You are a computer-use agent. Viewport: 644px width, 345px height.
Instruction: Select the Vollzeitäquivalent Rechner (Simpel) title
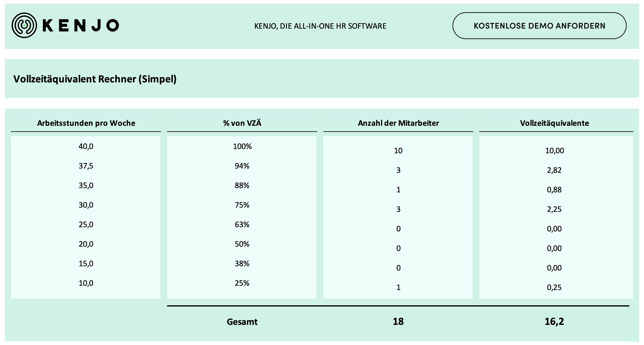tap(95, 79)
